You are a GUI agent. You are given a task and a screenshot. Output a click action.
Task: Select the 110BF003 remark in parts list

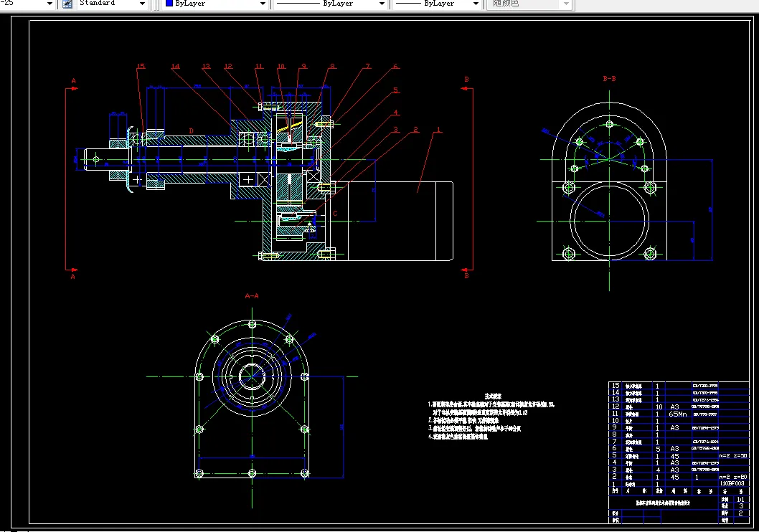click(732, 483)
